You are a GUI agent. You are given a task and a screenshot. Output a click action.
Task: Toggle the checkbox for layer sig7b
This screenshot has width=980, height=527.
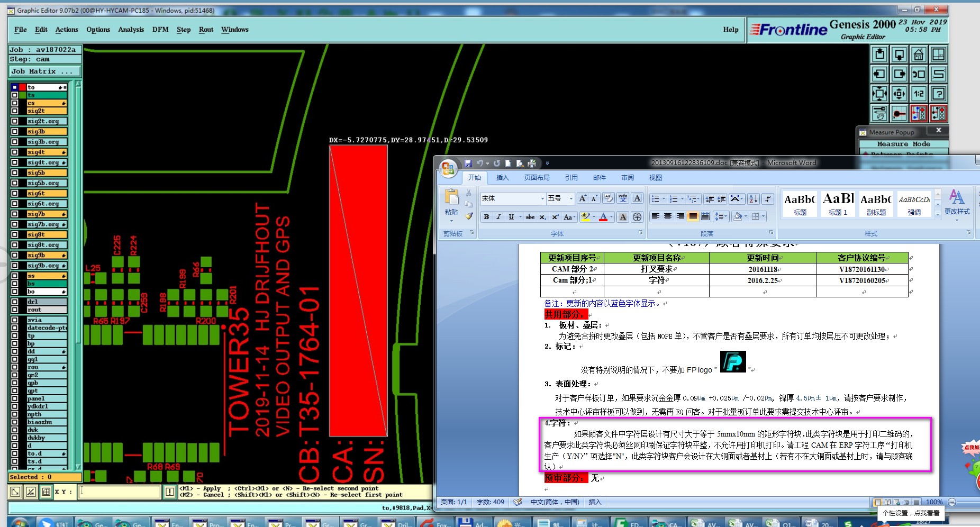point(15,214)
